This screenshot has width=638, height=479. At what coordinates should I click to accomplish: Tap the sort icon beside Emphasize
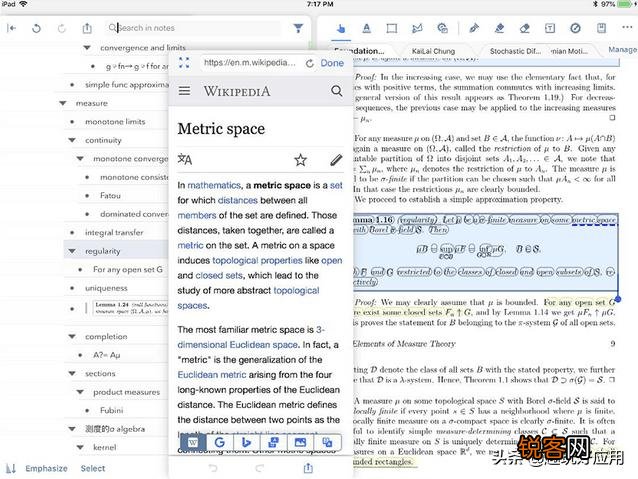pos(11,468)
